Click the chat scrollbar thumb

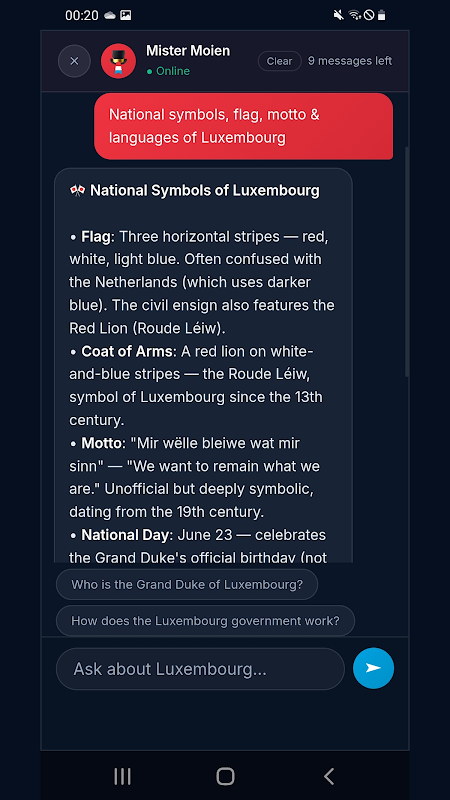pyautogui.click(x=407, y=262)
